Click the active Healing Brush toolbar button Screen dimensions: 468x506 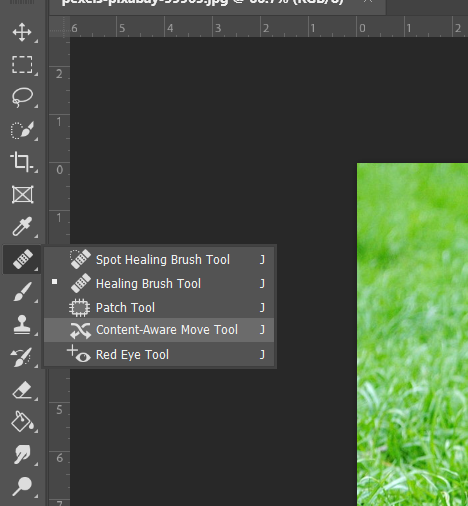22,259
